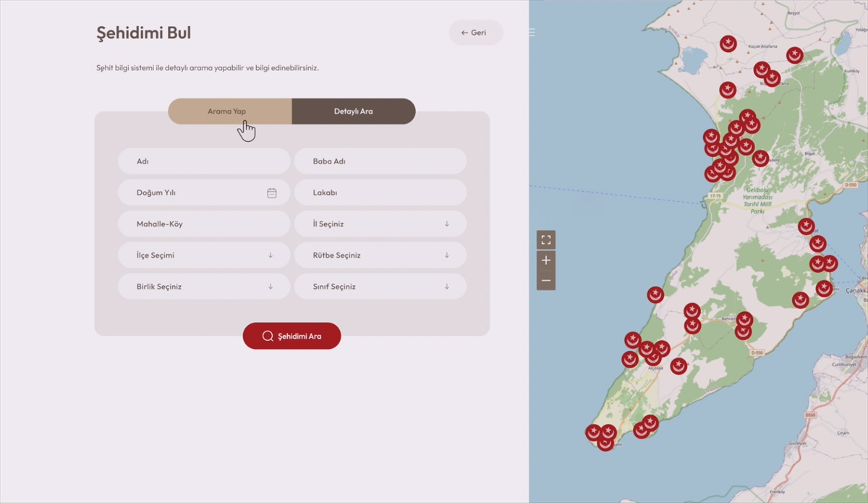Click into the Mahalle-Köy field
Image resolution: width=868 pixels, height=503 pixels.
[204, 224]
